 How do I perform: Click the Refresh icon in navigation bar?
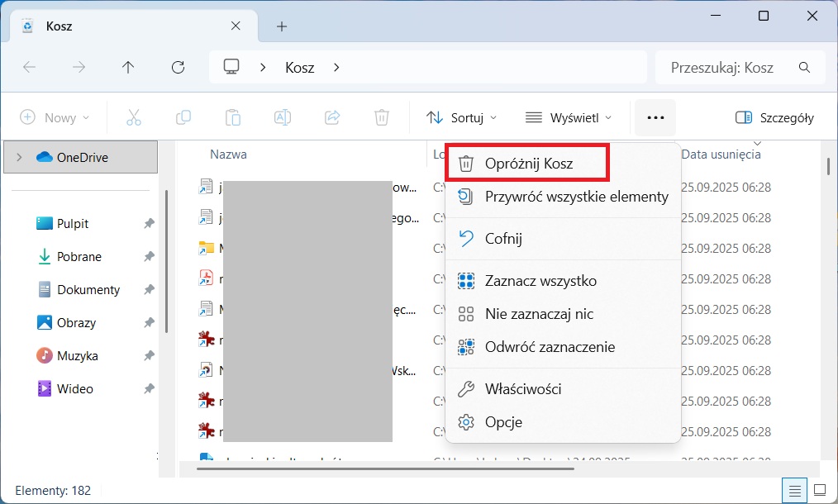click(x=177, y=68)
